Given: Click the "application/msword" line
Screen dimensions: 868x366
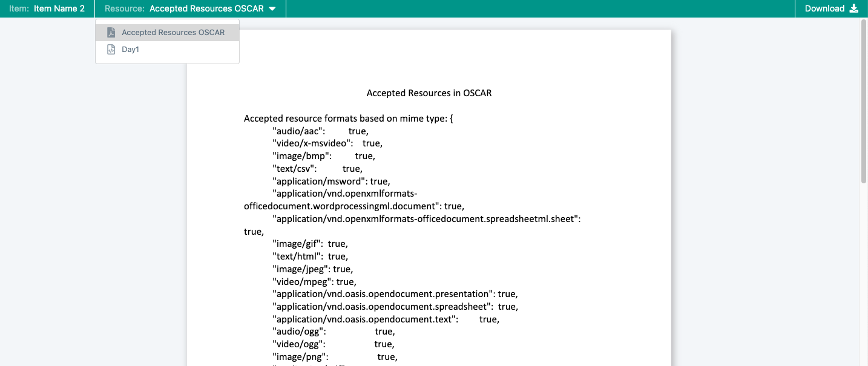Looking at the screenshot, I should pyautogui.click(x=331, y=181).
